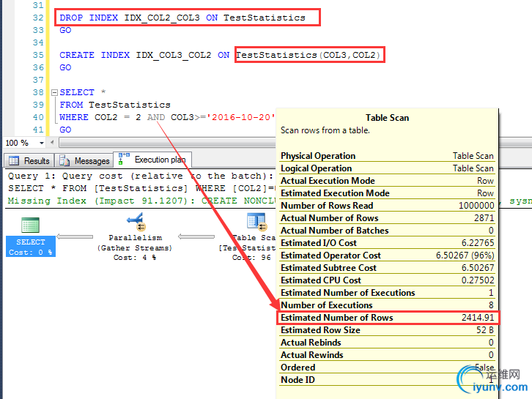This screenshot has height=399, width=532.
Task: Click 'Number of Rows Read' value 1000000
Action: (476, 206)
